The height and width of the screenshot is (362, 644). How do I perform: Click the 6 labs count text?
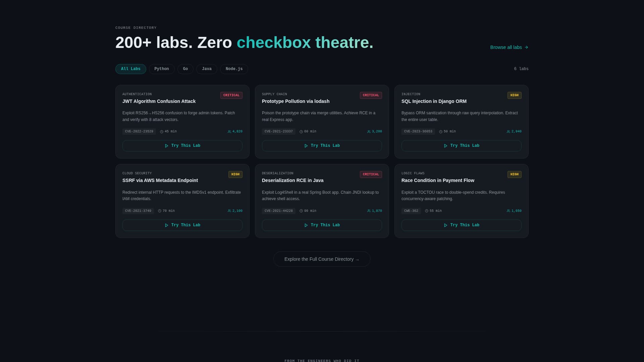tap(521, 69)
